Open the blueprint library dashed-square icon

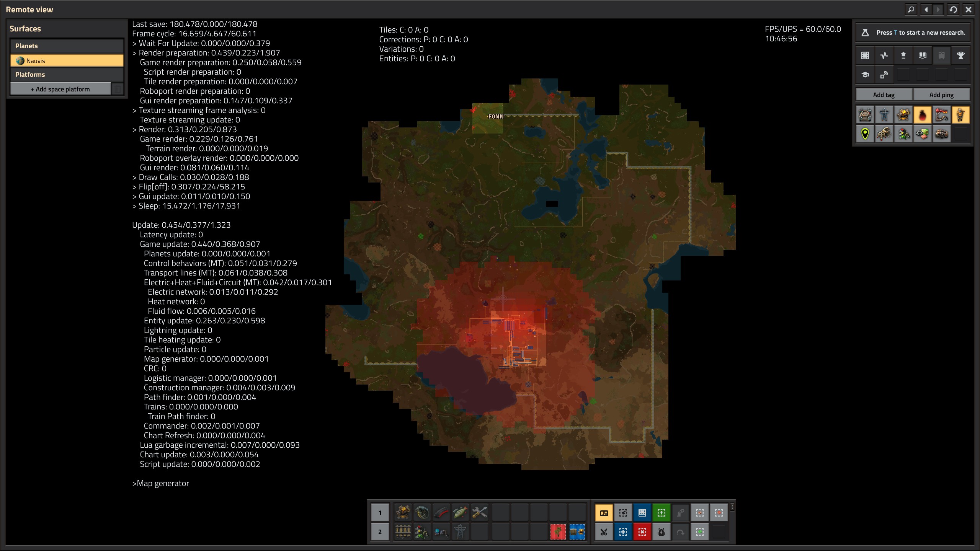click(865, 55)
